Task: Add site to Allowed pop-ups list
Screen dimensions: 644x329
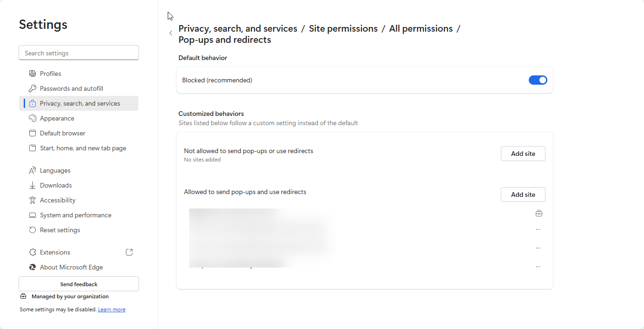Action: pyautogui.click(x=523, y=195)
